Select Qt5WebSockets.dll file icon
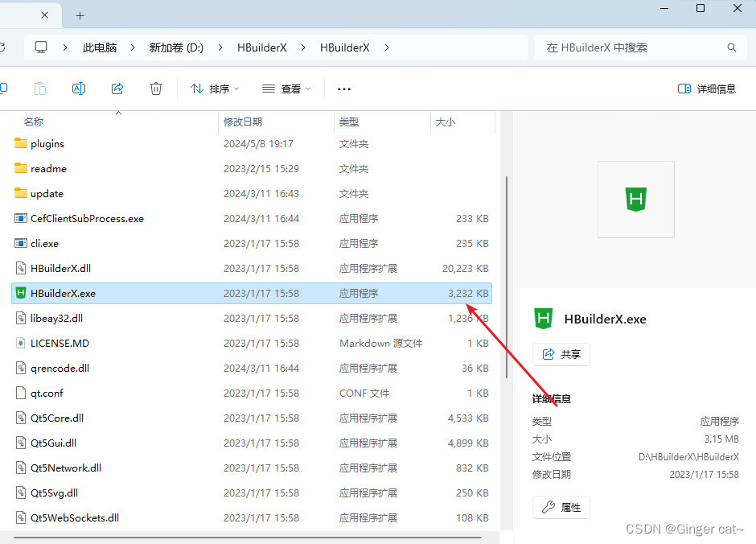The height and width of the screenshot is (544, 756). (21, 517)
